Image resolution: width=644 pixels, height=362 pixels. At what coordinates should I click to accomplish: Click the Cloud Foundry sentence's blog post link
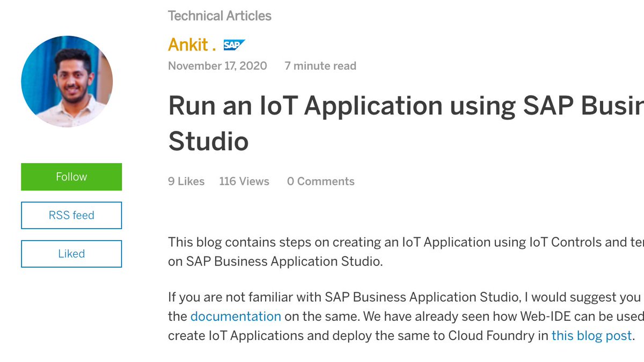coord(591,335)
